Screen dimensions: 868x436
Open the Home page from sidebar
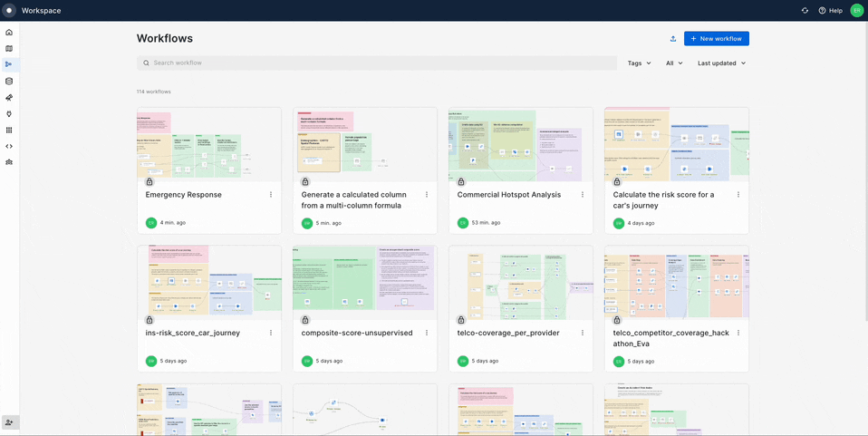9,33
